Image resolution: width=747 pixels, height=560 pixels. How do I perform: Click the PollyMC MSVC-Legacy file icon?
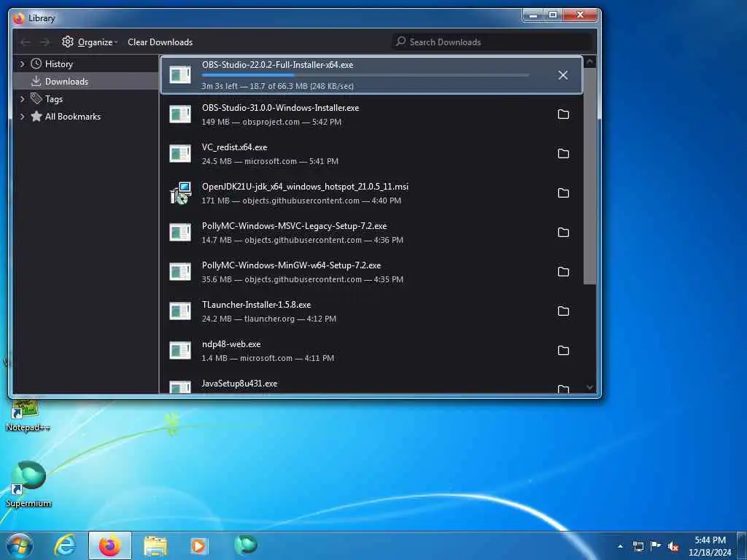(180, 233)
